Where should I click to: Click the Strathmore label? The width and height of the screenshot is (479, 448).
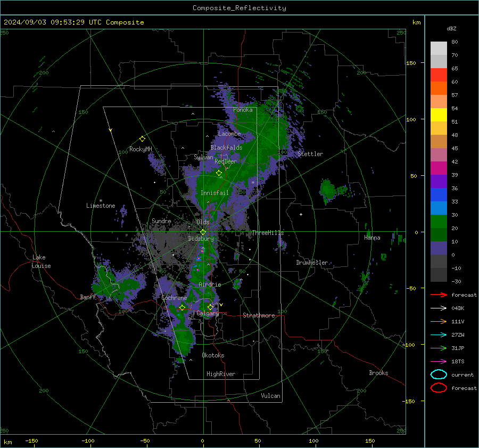[x=259, y=315]
